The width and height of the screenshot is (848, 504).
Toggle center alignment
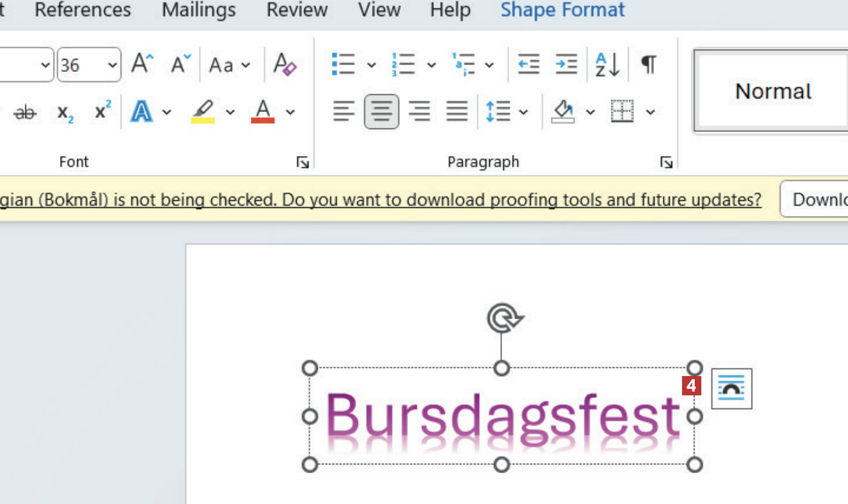tap(382, 111)
